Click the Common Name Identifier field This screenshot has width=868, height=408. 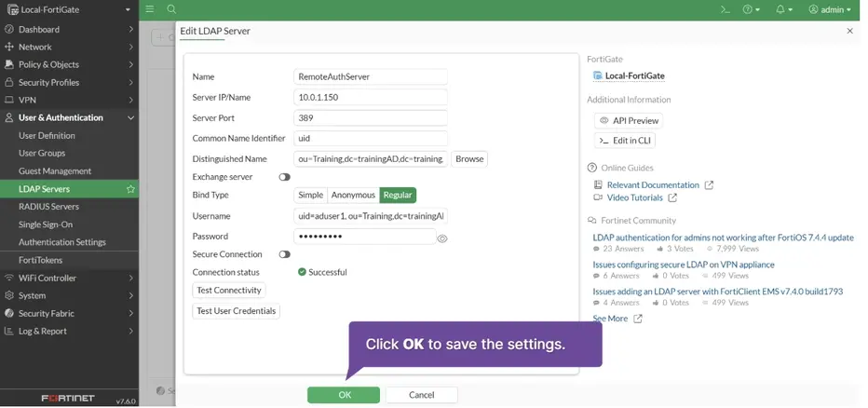click(371, 139)
